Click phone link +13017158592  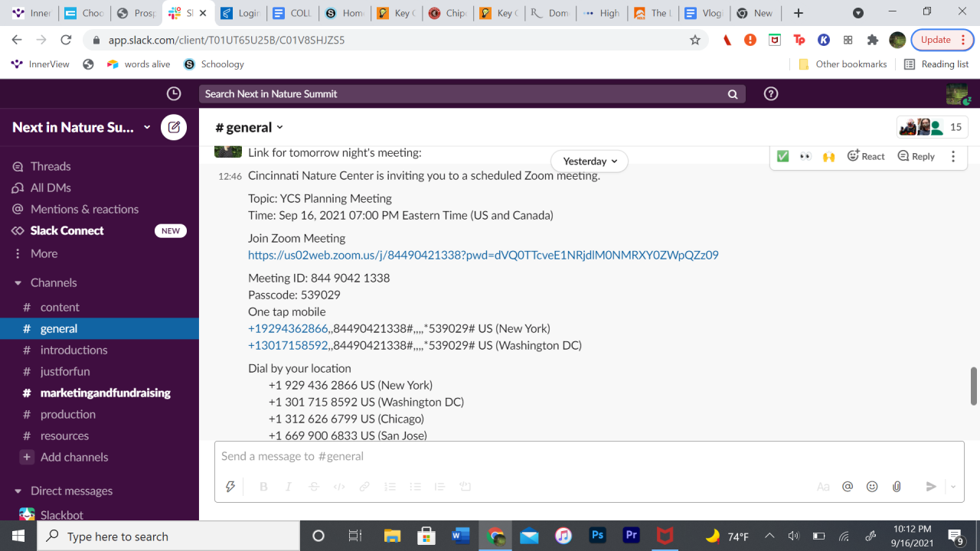click(288, 345)
